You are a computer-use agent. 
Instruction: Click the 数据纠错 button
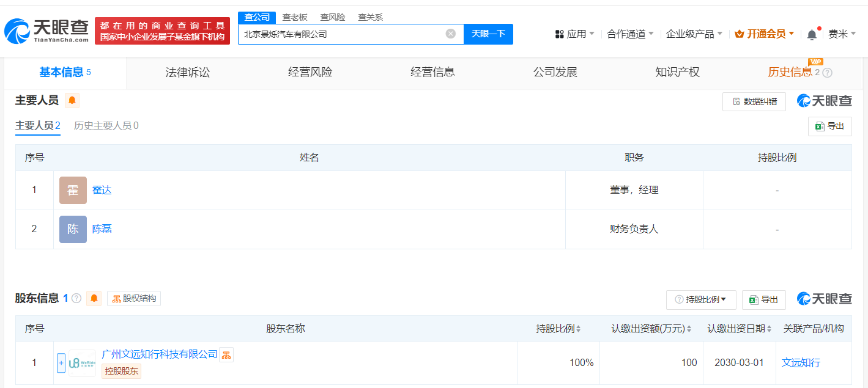754,101
